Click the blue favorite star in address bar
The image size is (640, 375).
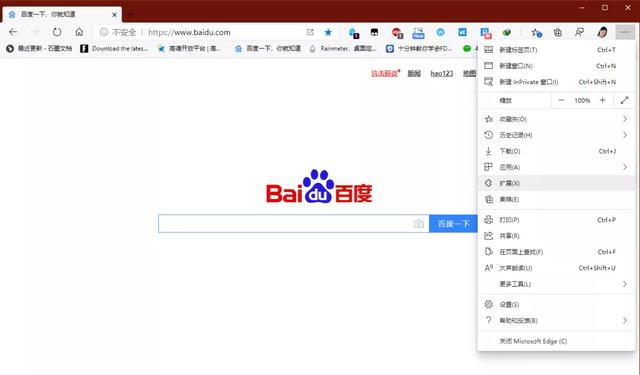pos(328,32)
